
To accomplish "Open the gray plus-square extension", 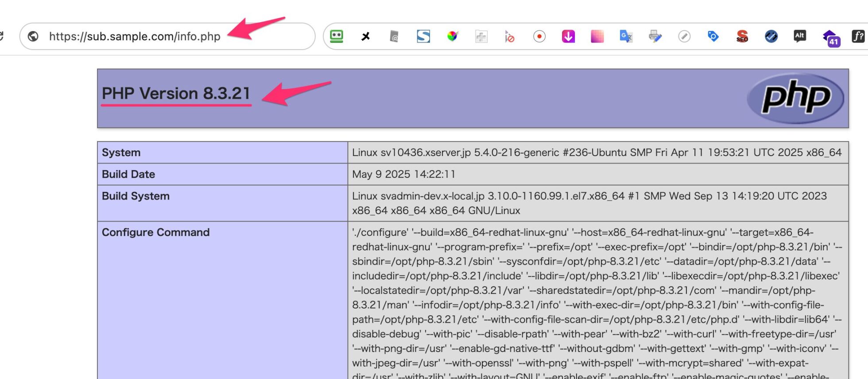I will click(481, 36).
